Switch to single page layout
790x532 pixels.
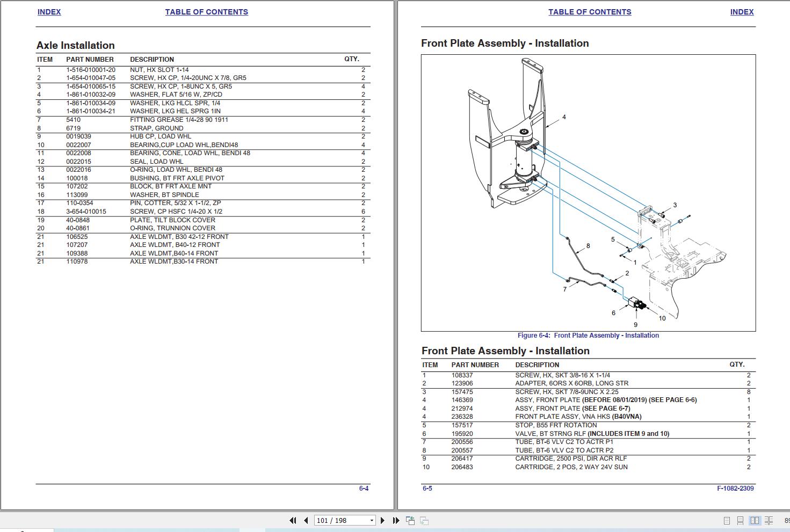(727, 521)
